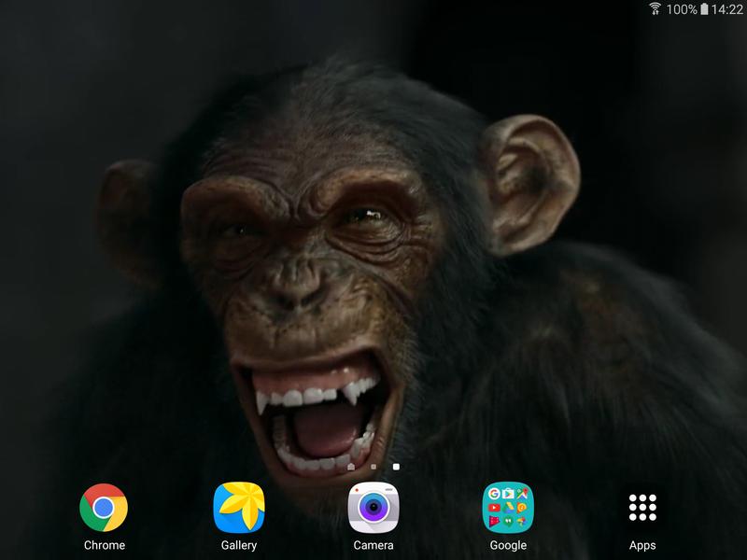Open the Google apps folder
This screenshot has height=560, width=747.
pos(508,508)
